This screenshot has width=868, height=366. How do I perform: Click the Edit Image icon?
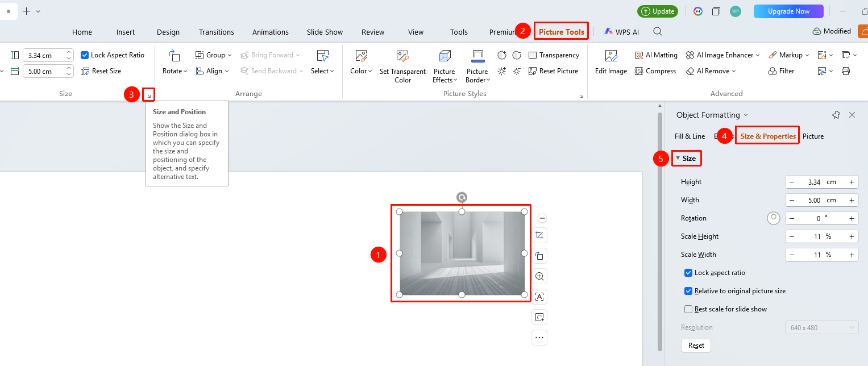611,56
